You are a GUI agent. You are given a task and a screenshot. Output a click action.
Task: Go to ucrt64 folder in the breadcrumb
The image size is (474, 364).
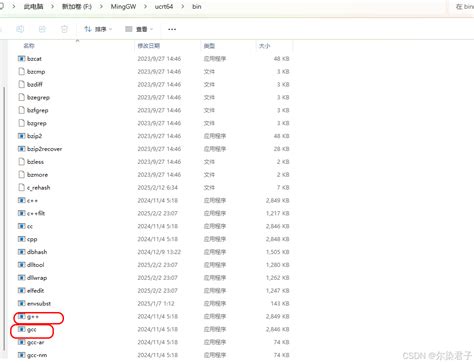(164, 6)
